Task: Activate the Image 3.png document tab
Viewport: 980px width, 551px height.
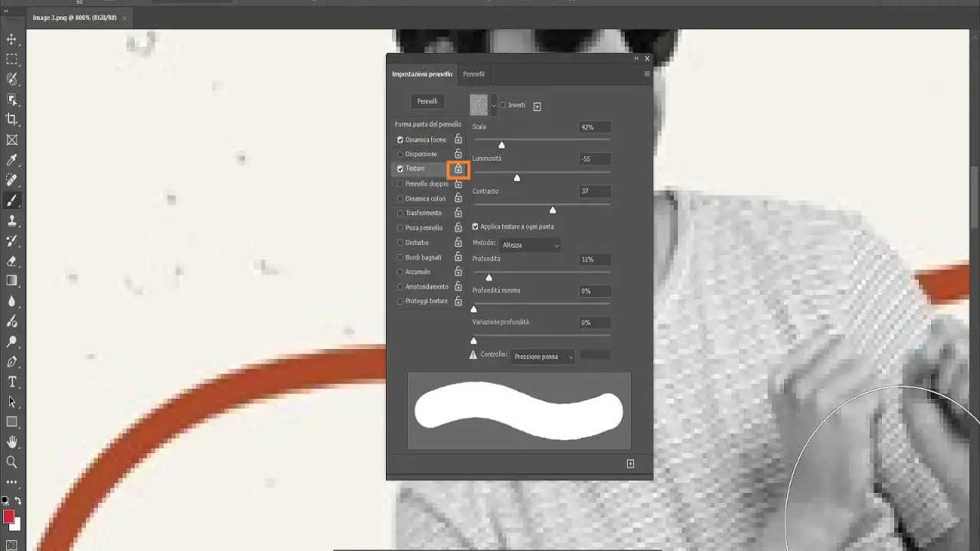Action: [75, 18]
